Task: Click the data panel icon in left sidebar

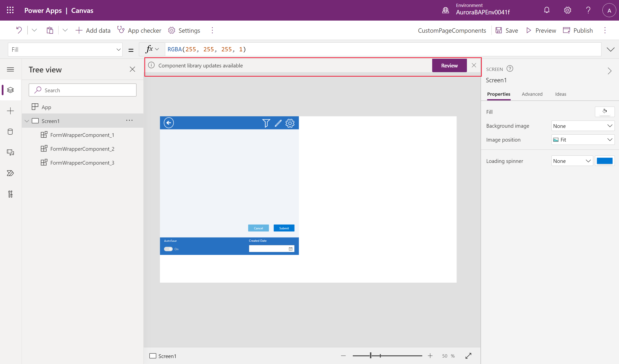Action: [10, 131]
